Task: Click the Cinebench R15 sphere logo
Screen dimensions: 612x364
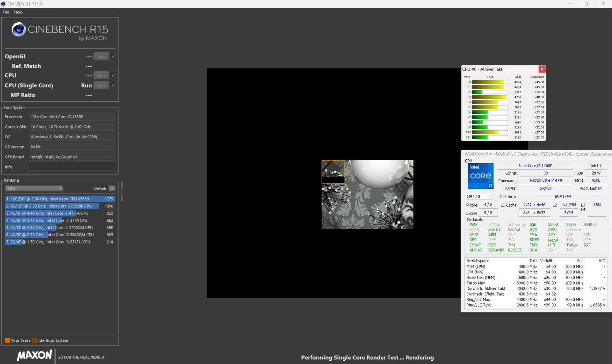Action: [19, 29]
